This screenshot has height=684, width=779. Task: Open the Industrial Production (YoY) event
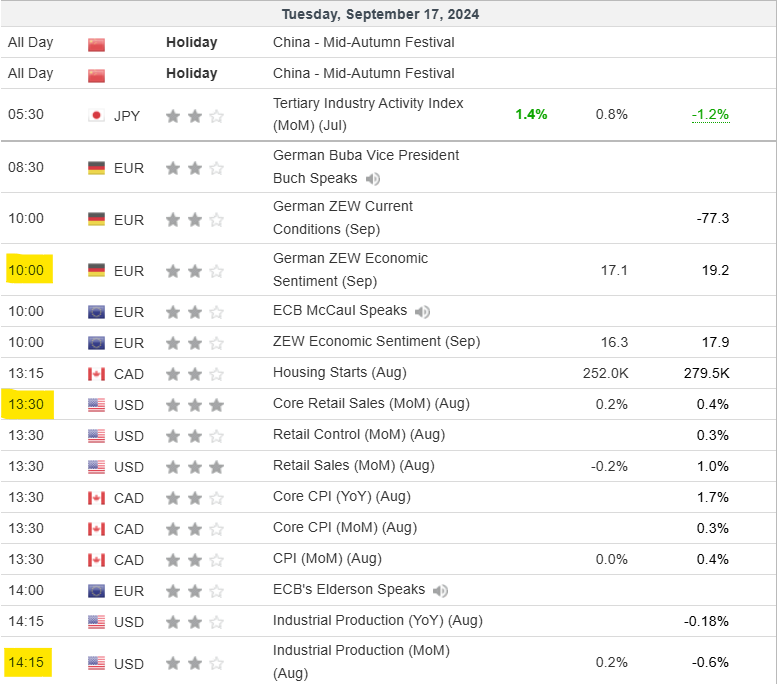[377, 621]
